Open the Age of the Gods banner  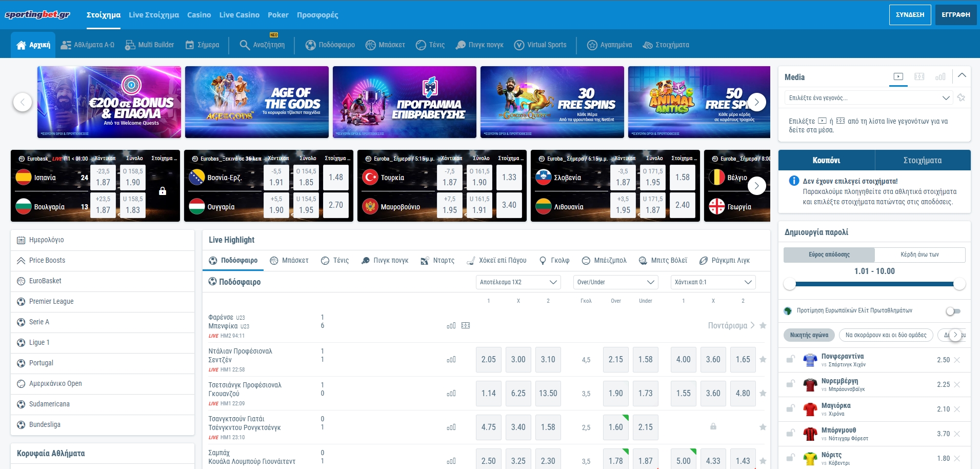click(257, 102)
